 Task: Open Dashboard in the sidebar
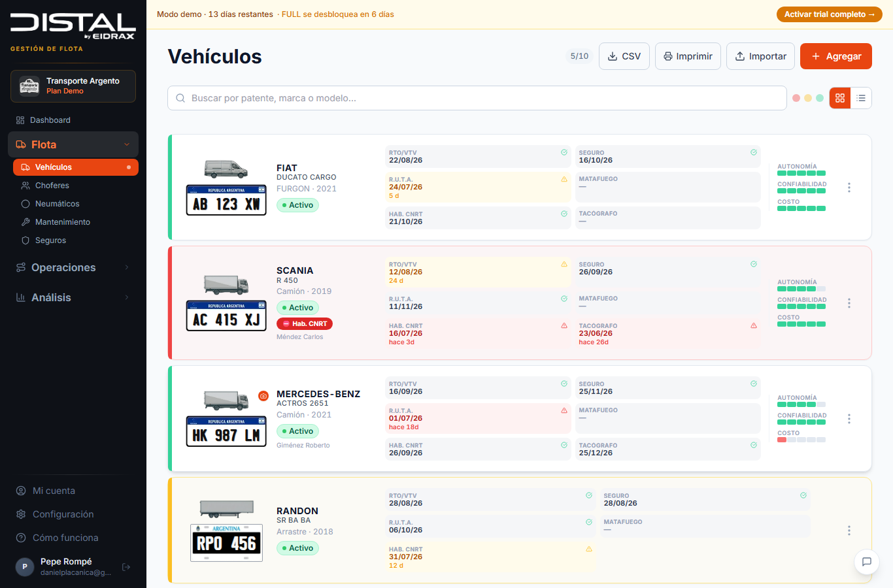pos(73,120)
